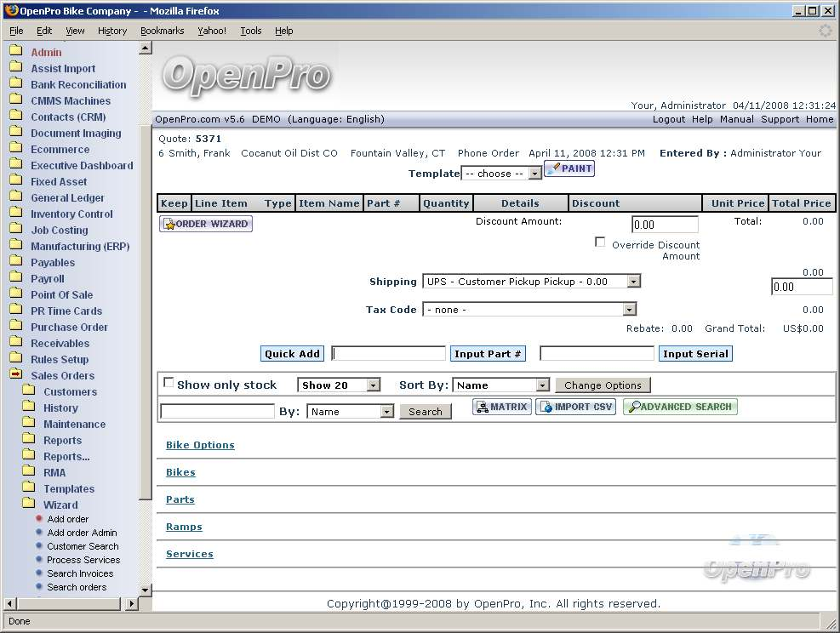Open the Bike Options category link
The image size is (840, 633).
coord(200,445)
